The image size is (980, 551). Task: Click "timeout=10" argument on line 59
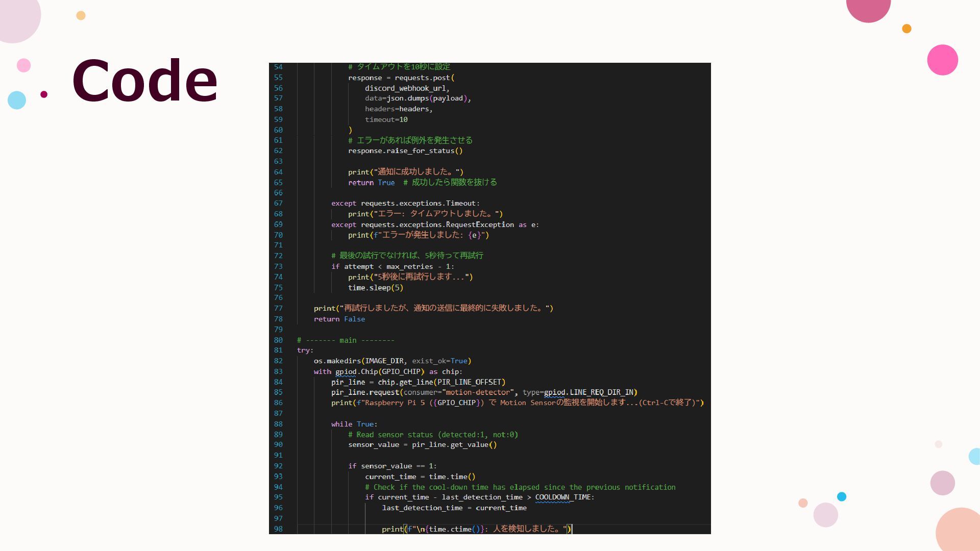[x=386, y=119]
